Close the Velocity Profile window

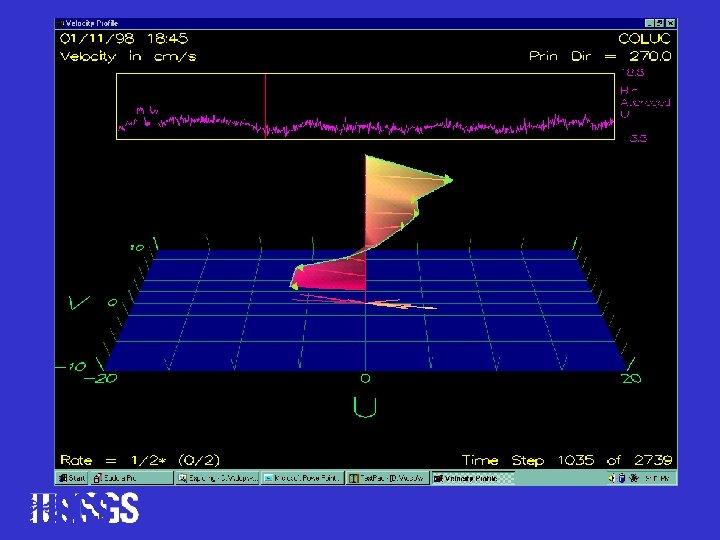(671, 23)
